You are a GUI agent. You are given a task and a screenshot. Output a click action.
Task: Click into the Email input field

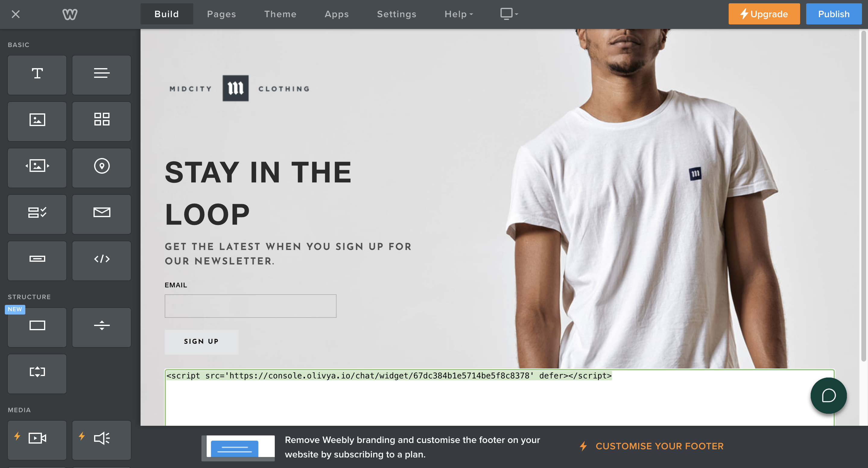coord(250,306)
